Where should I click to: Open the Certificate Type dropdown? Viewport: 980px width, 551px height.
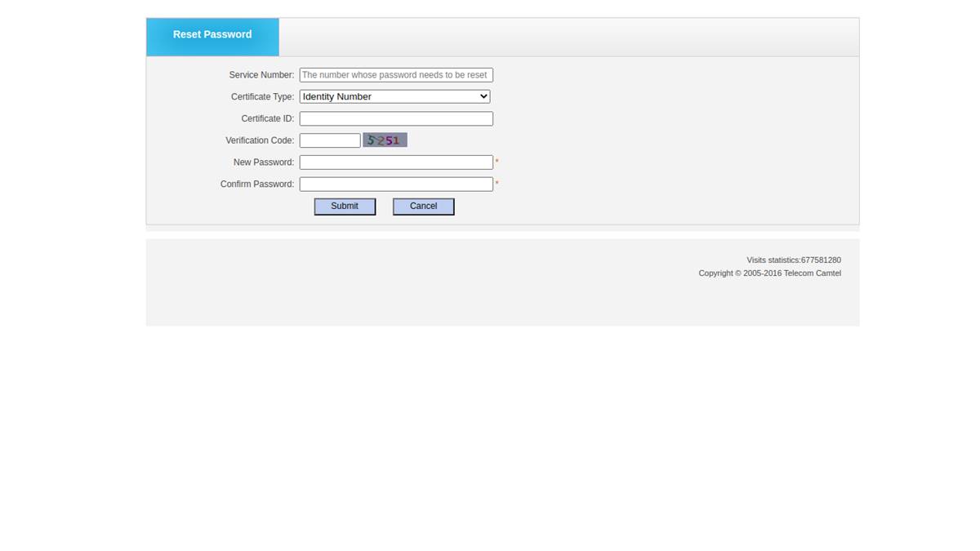coord(394,96)
